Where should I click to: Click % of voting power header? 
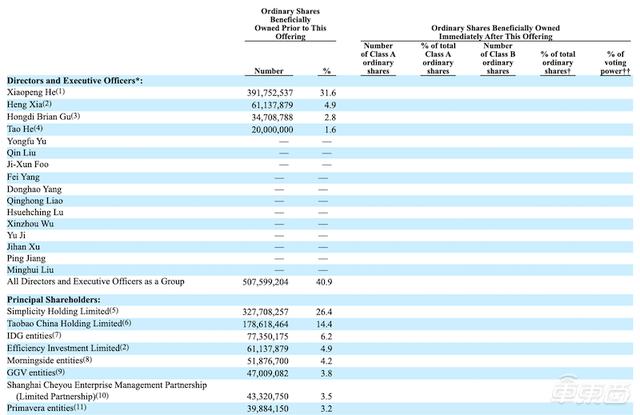[x=615, y=62]
